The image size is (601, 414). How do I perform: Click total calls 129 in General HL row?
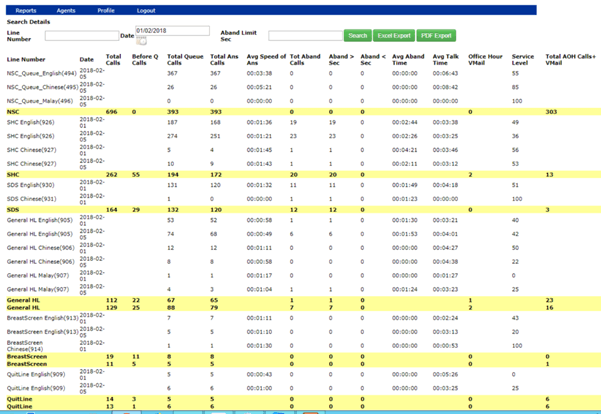111,307
